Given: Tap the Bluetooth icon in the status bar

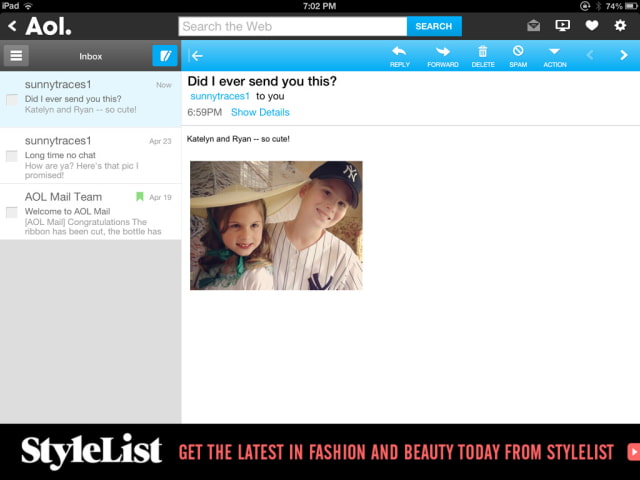Looking at the screenshot, I should pos(598,6).
